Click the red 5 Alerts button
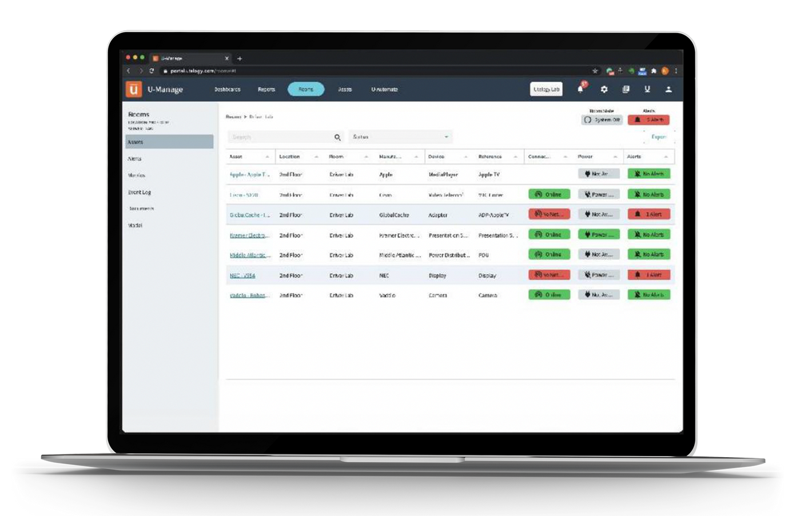Screen dimensions: 812x516 coord(648,120)
